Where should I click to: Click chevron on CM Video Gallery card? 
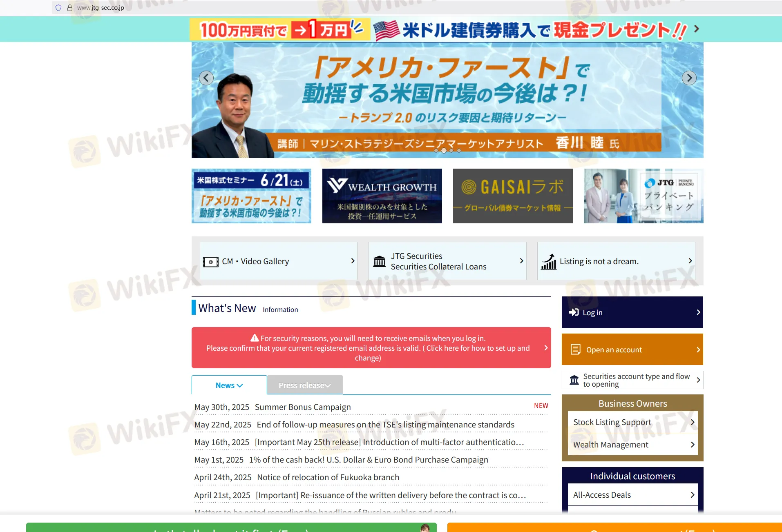point(353,261)
